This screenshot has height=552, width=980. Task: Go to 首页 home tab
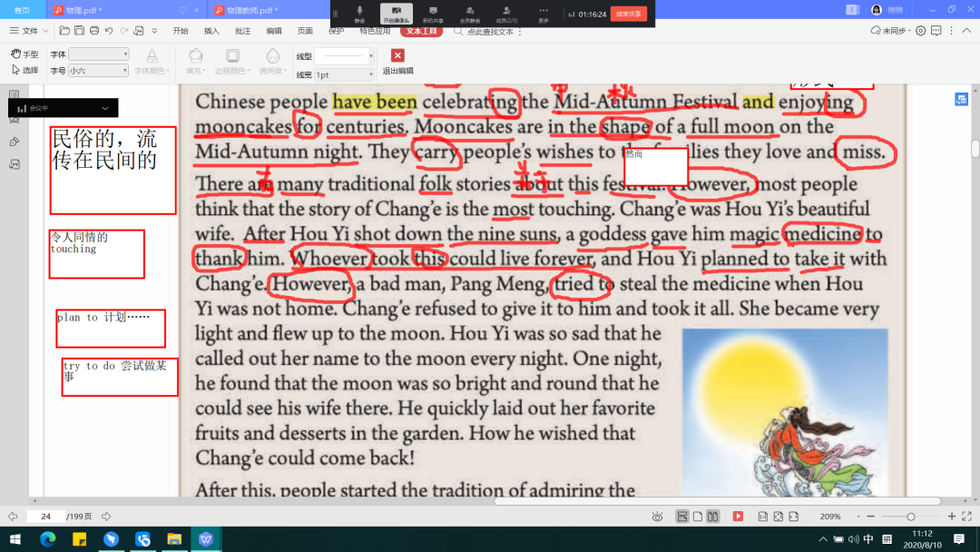(x=23, y=10)
